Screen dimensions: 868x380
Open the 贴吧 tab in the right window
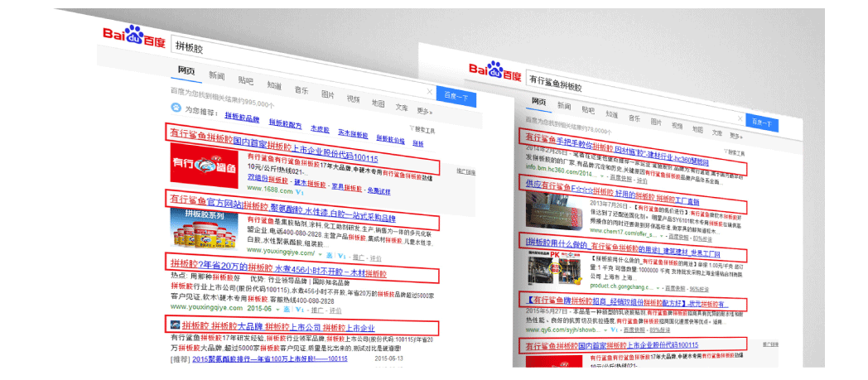coord(588,109)
